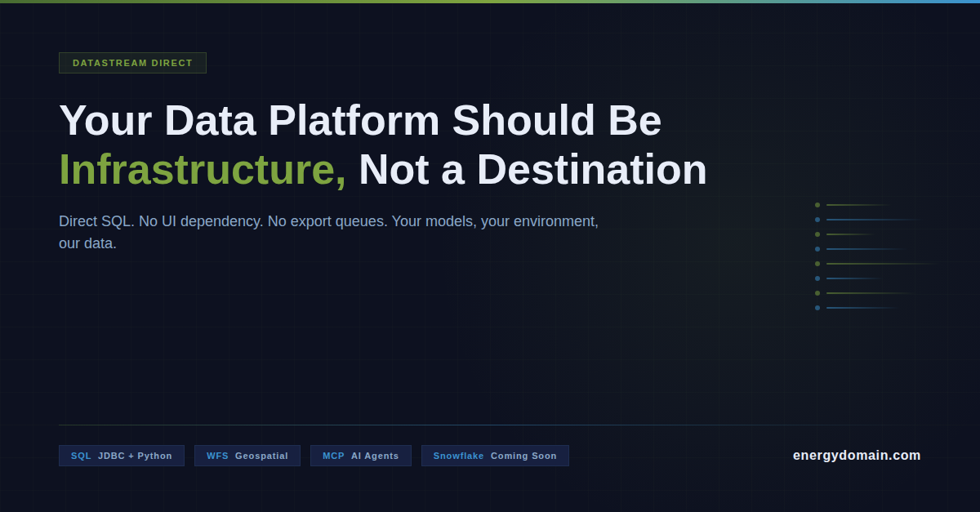Viewport: 980px width, 512px height.
Task: Click the second blue dot in the data graphic
Action: 817,249
